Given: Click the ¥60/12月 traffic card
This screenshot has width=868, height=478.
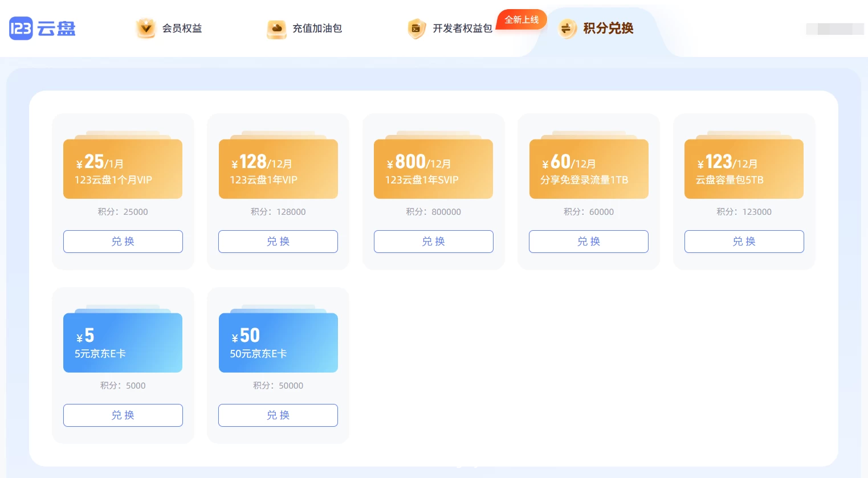Looking at the screenshot, I should tap(589, 169).
